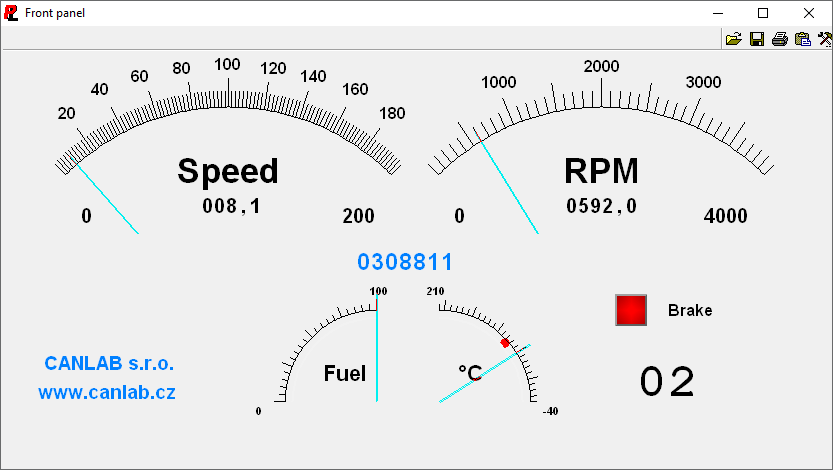
Task: Click the Fuel gauge label
Action: tap(345, 373)
